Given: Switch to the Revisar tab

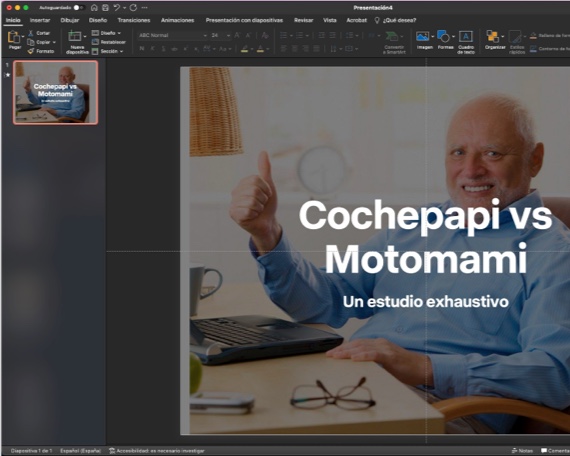Looking at the screenshot, I should point(304,20).
